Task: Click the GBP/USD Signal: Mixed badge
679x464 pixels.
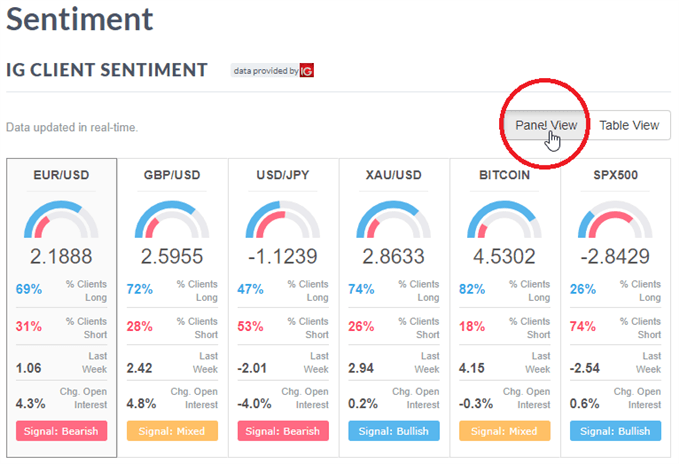Action: point(173,431)
